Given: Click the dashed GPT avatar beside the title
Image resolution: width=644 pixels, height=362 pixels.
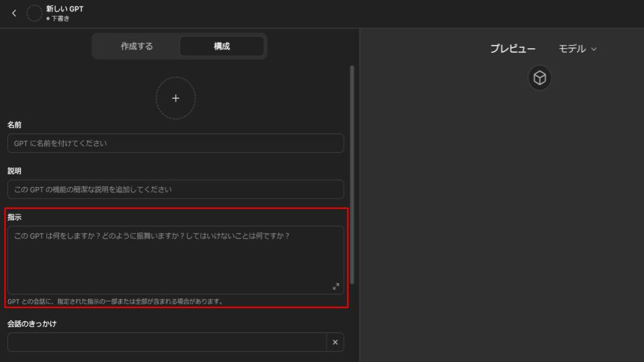Looking at the screenshot, I should coord(34,13).
